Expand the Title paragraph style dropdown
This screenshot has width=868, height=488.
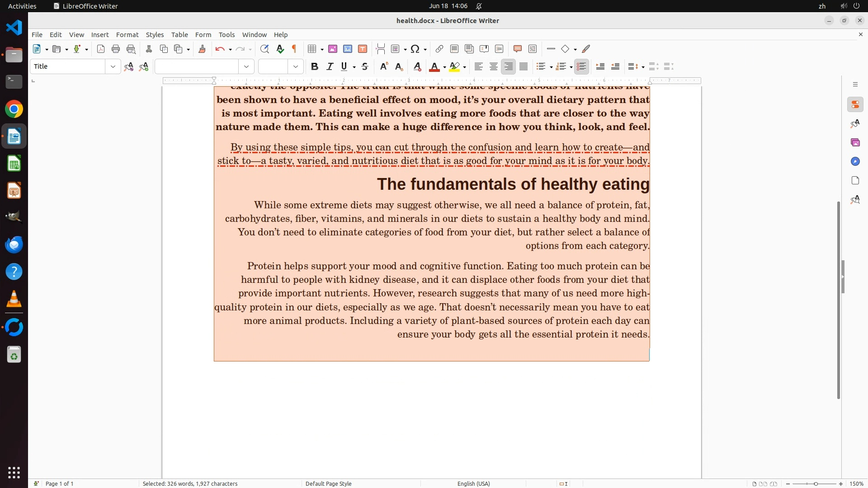pos(113,67)
